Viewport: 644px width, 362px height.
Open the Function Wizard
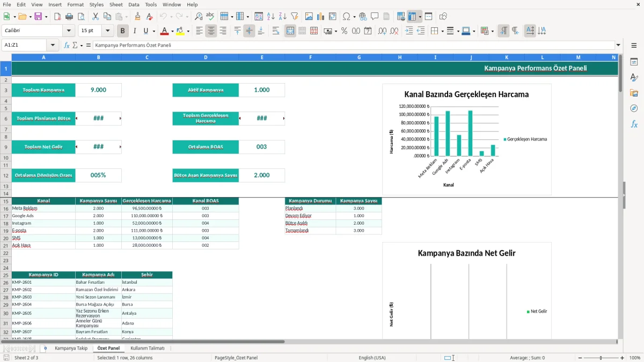pyautogui.click(x=67, y=45)
